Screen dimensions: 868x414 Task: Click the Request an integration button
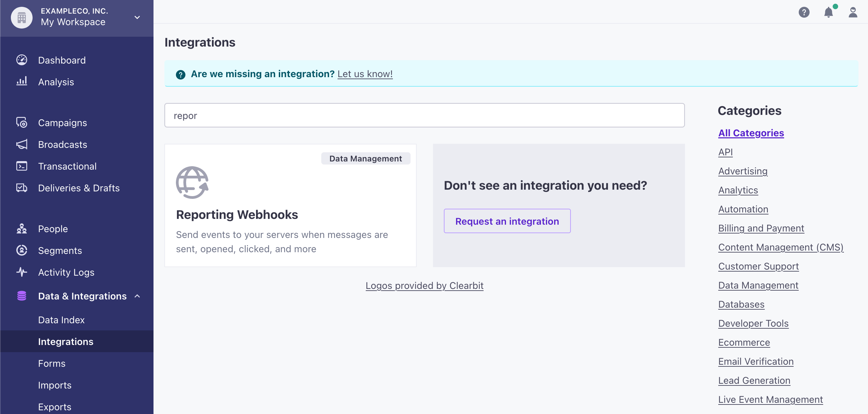(507, 221)
